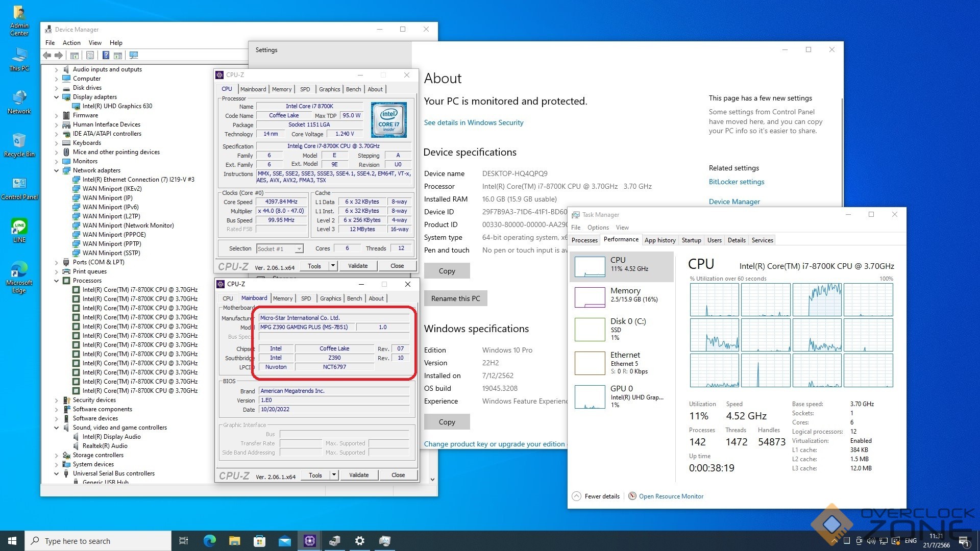Open the Properties icon in Device Manager toolbar
Screen dimensions: 980x551
coord(90,55)
